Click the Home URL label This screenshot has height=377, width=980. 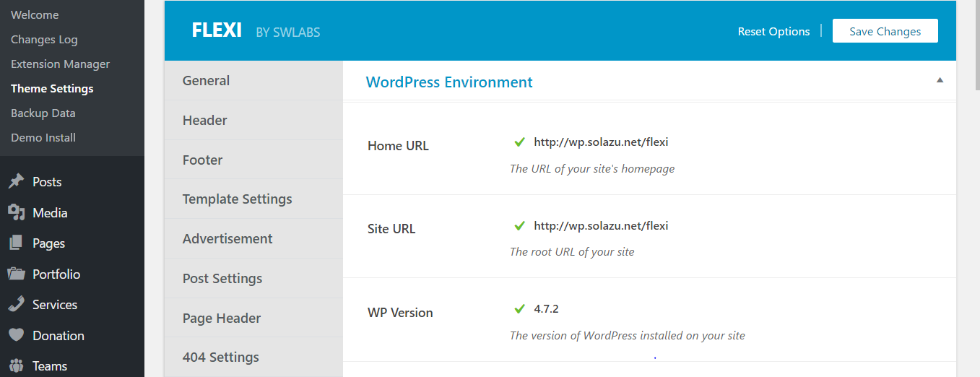pos(398,146)
